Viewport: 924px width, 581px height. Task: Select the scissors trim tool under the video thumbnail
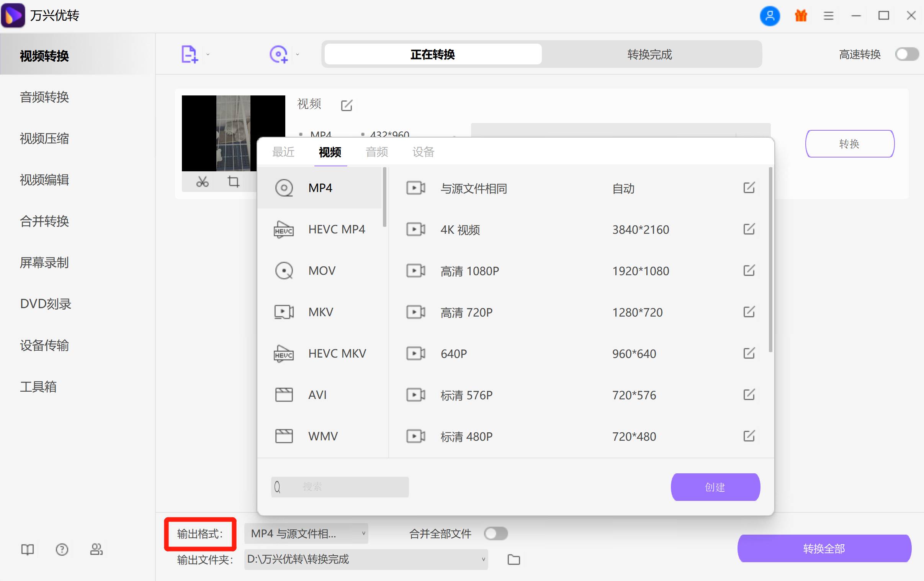pos(203,181)
